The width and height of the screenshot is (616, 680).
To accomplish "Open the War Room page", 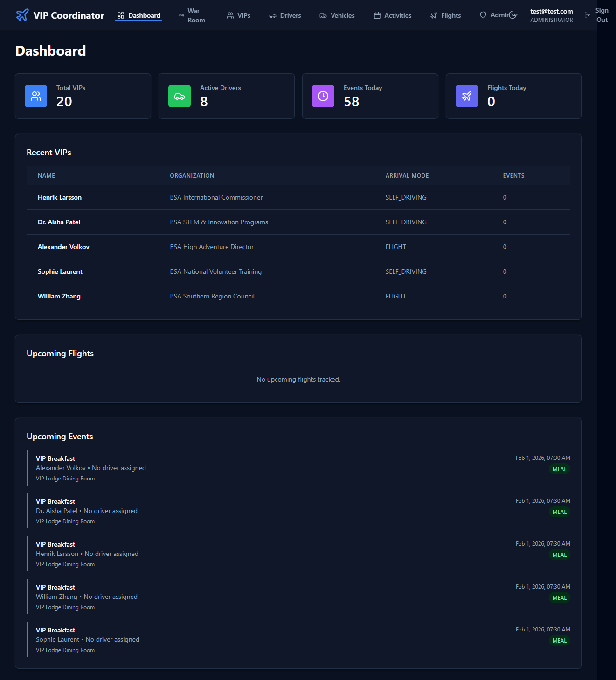I will point(192,15).
